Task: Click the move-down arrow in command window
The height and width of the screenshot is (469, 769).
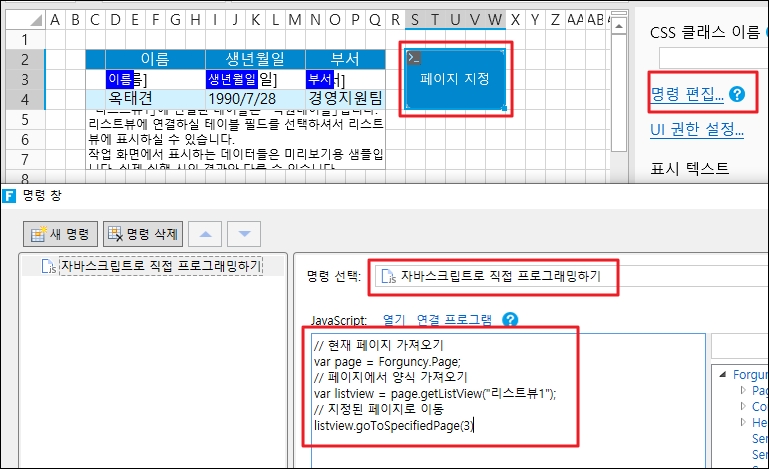Action: [243, 234]
